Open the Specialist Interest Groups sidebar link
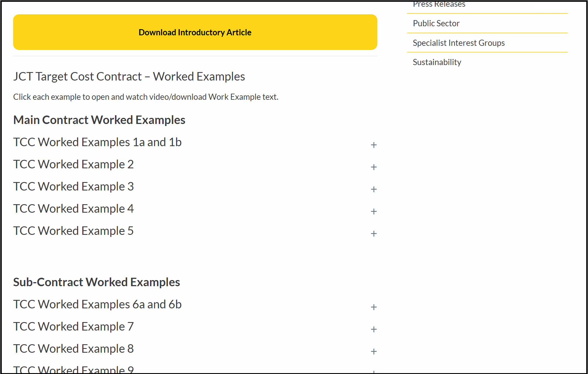 458,43
